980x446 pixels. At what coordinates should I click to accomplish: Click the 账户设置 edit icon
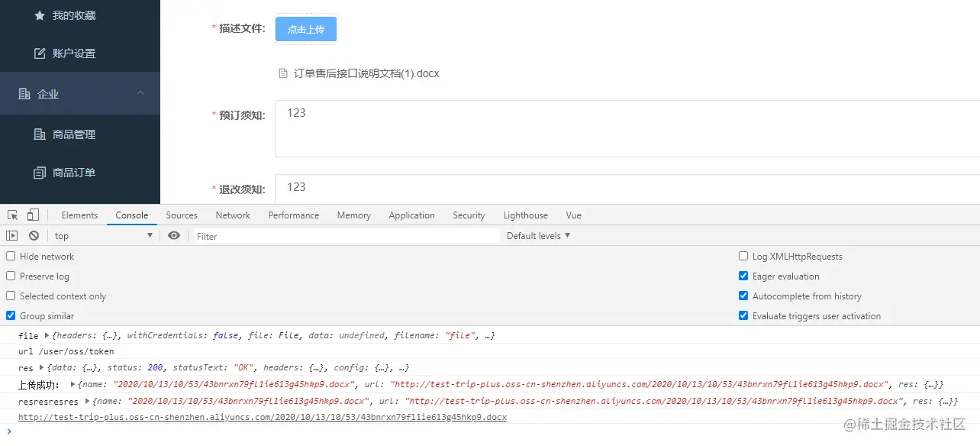point(40,53)
